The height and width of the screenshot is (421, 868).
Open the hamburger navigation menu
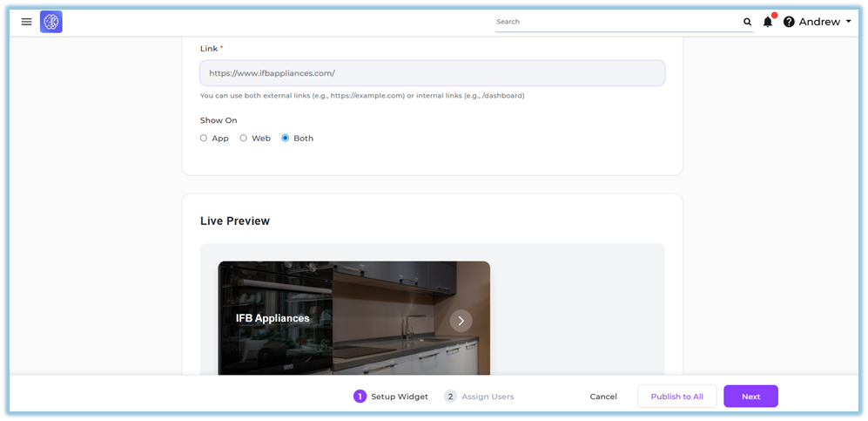[x=26, y=22]
